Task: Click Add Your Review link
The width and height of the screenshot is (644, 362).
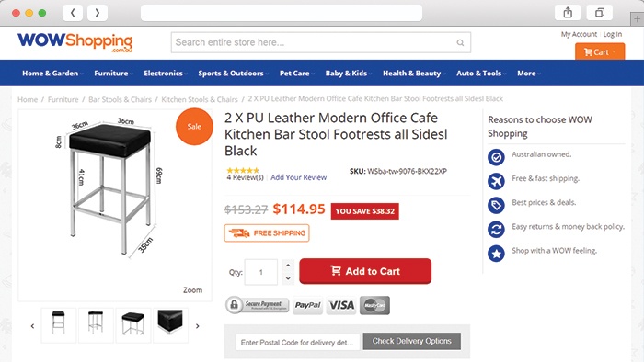Action: pyautogui.click(x=299, y=177)
